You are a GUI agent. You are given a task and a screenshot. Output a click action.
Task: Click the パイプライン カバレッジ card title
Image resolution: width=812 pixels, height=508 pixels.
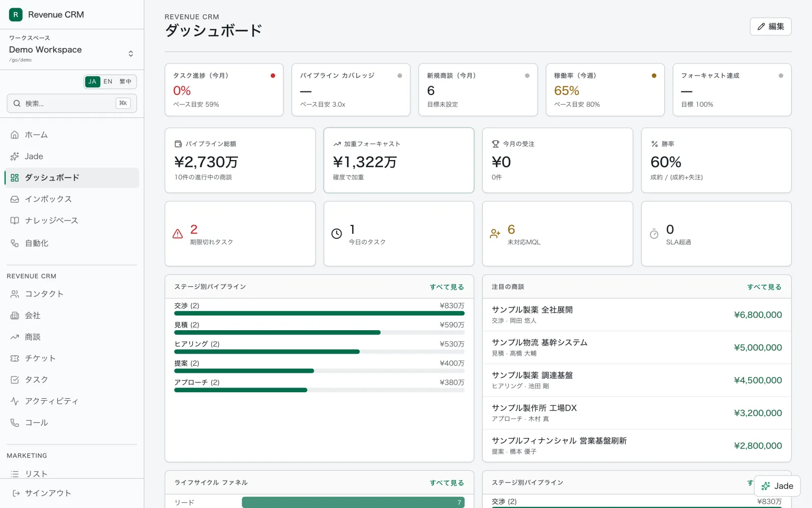[x=337, y=76]
